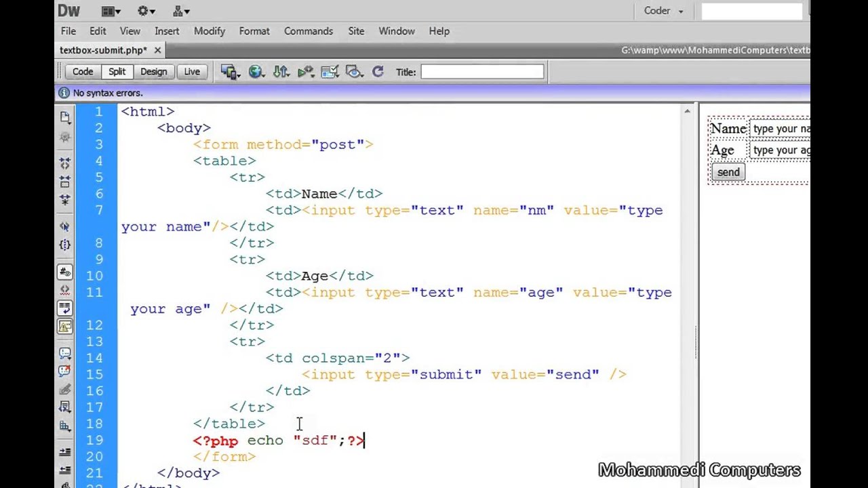Click the <form method="post"> code line

[283, 144]
